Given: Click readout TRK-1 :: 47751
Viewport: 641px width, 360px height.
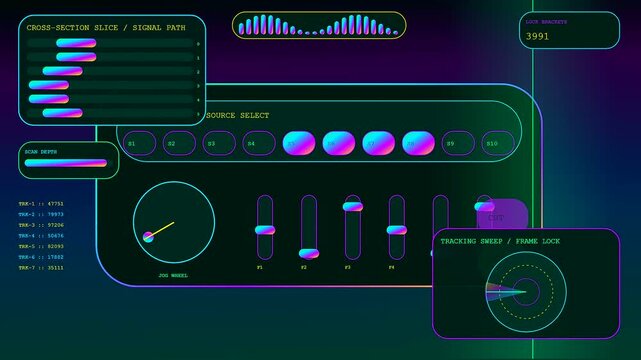Looking at the screenshot, I should coord(41,203).
